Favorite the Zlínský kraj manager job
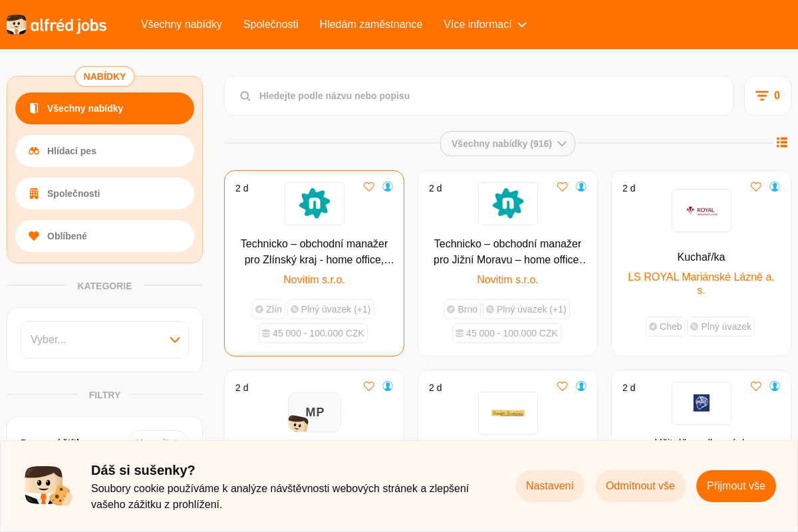This screenshot has width=798, height=532. (369, 187)
